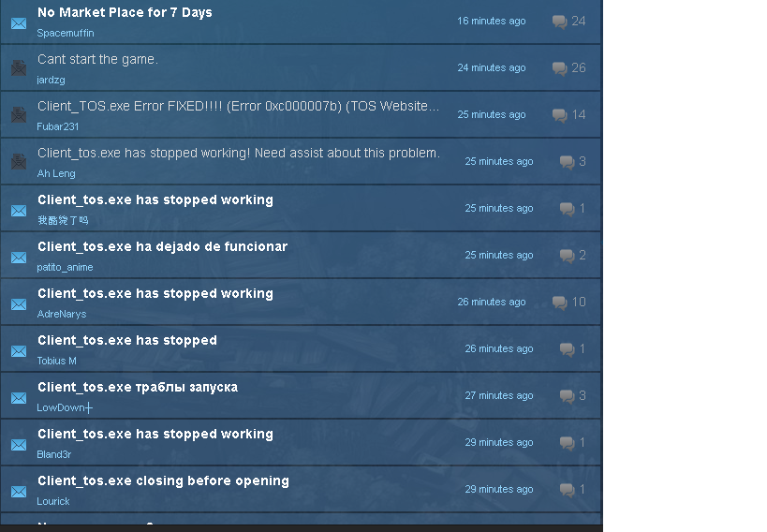767x532 pixels.
Task: Open the Client_TOS.exe Error FIXED thread
Action: click(238, 106)
